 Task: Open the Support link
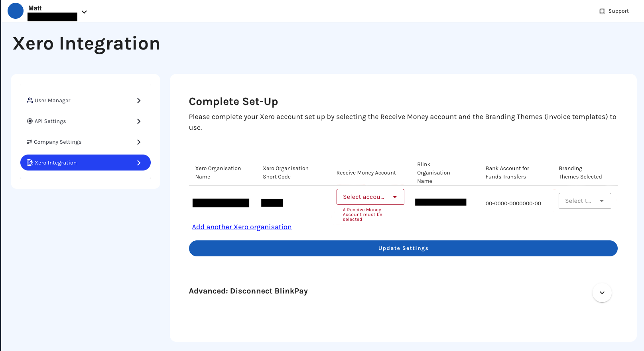tap(614, 11)
